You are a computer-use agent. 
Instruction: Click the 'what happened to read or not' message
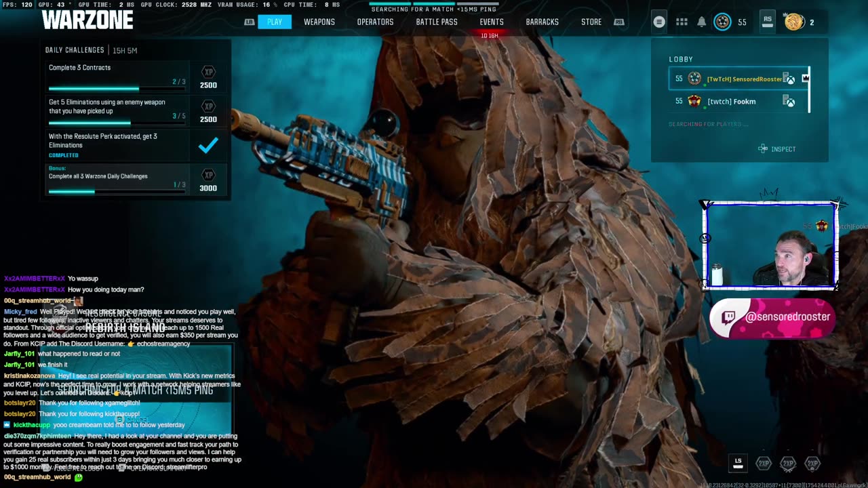pyautogui.click(x=79, y=354)
